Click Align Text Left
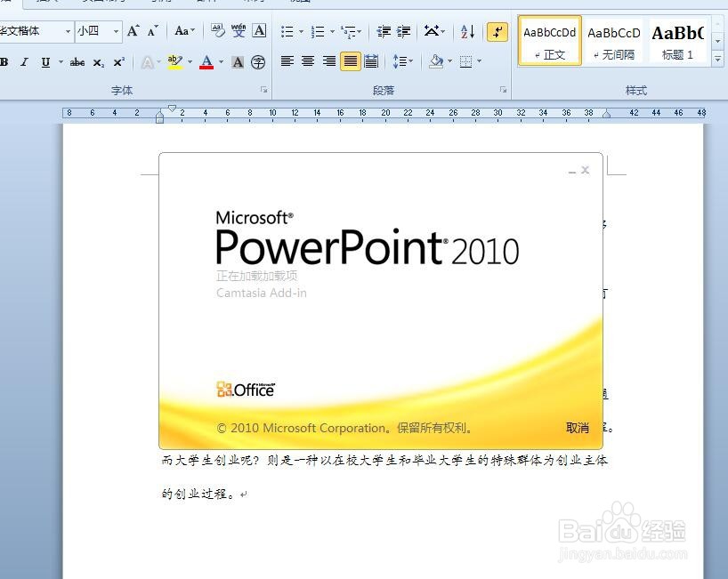 tap(287, 61)
